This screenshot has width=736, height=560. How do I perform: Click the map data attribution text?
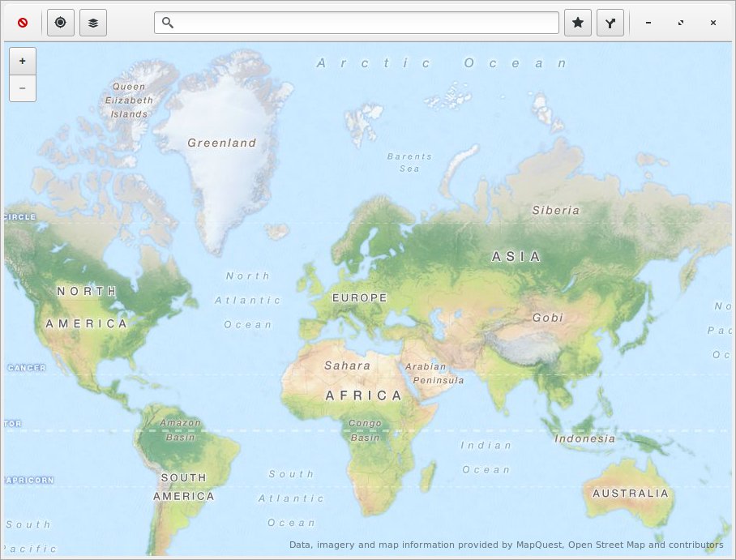pos(506,545)
